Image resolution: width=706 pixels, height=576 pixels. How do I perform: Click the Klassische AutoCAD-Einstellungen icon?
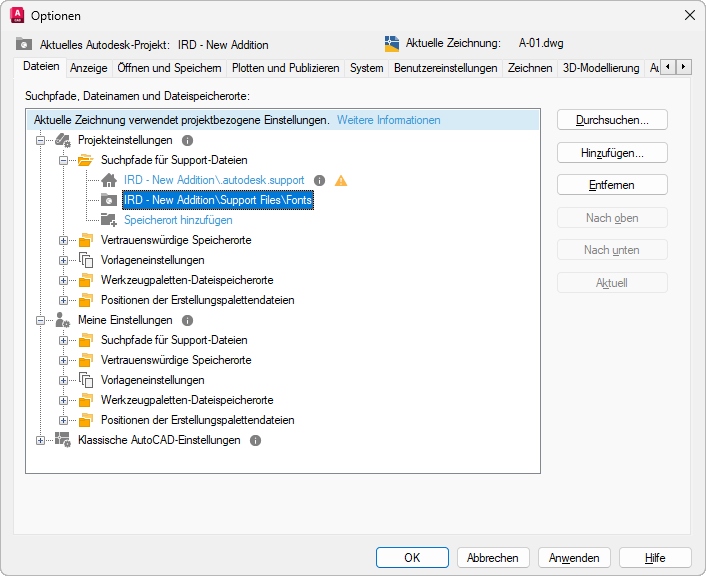tap(63, 440)
